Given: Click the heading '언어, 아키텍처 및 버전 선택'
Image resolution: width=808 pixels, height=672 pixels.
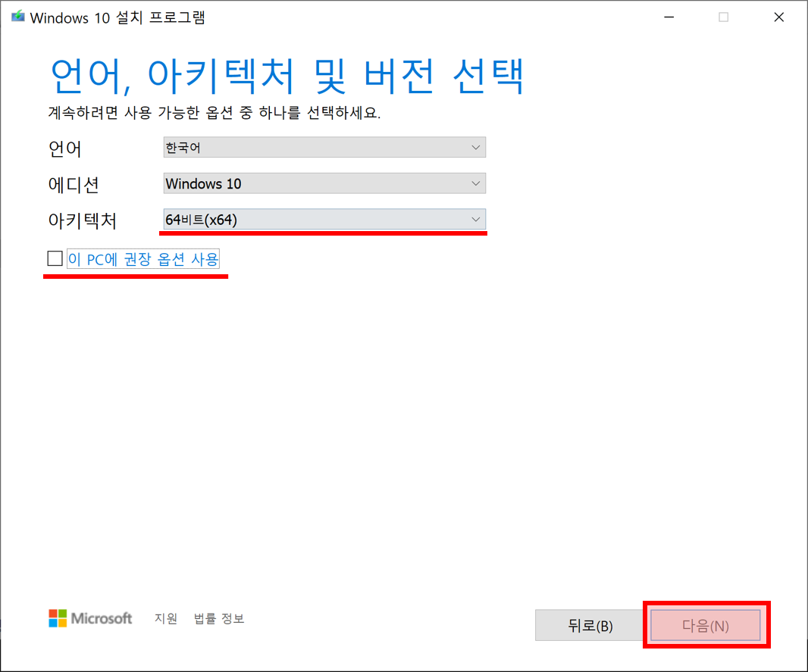Looking at the screenshot, I should (x=287, y=77).
